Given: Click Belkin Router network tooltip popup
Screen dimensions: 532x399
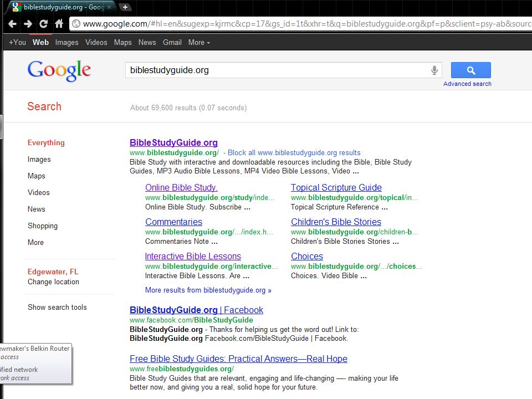Looking at the screenshot, I should click(35, 364).
